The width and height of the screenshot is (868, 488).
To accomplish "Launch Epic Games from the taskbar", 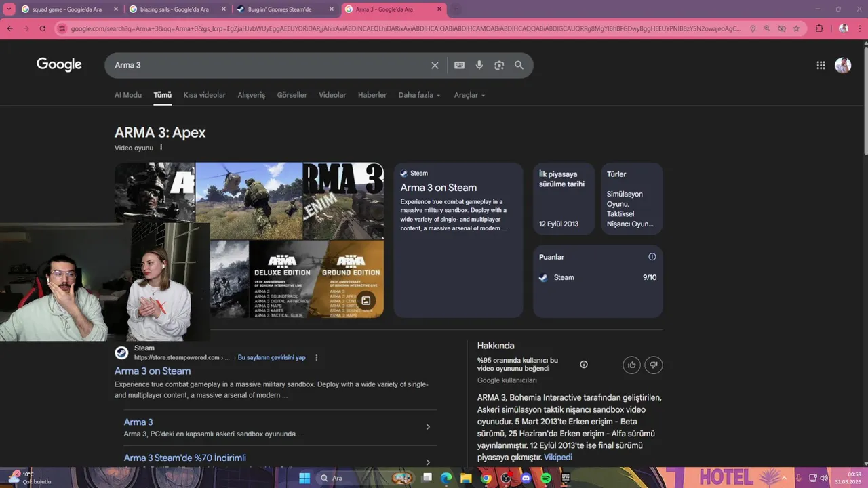I will [x=566, y=478].
